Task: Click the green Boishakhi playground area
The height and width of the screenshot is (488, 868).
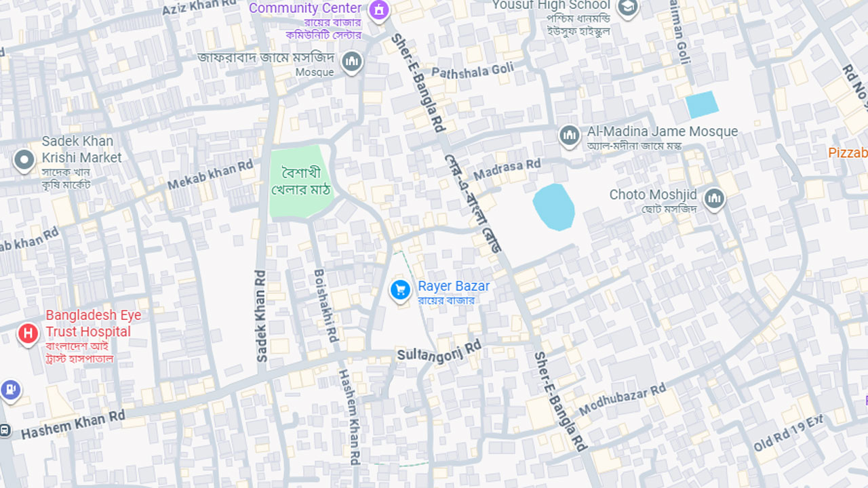Action: [x=302, y=181]
